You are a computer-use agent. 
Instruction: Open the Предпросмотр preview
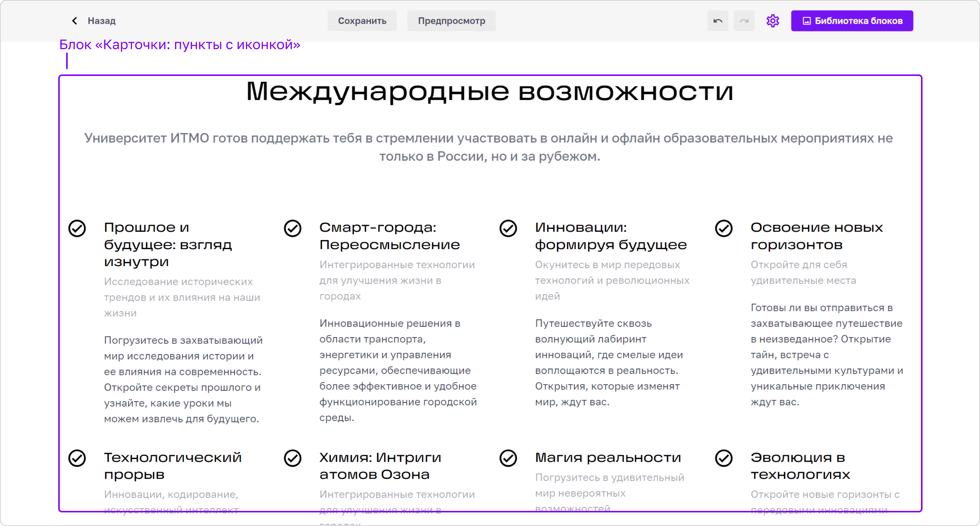[x=451, y=20]
